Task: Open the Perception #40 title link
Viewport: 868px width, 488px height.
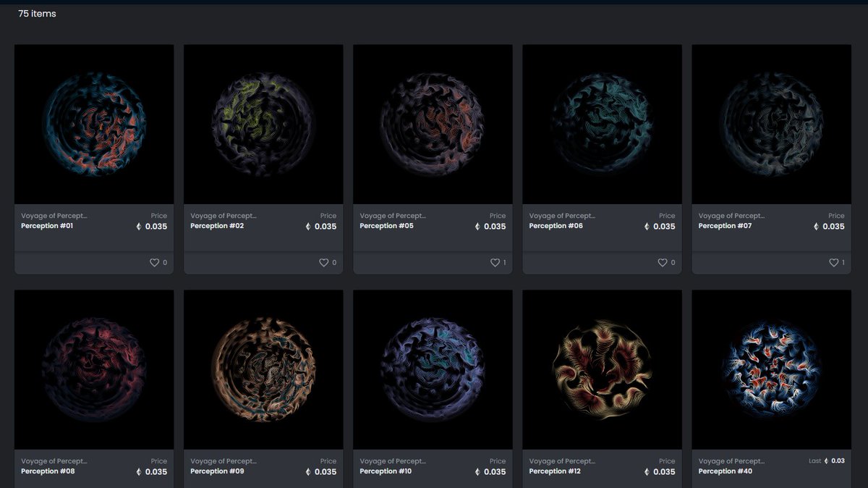Action: click(x=725, y=471)
